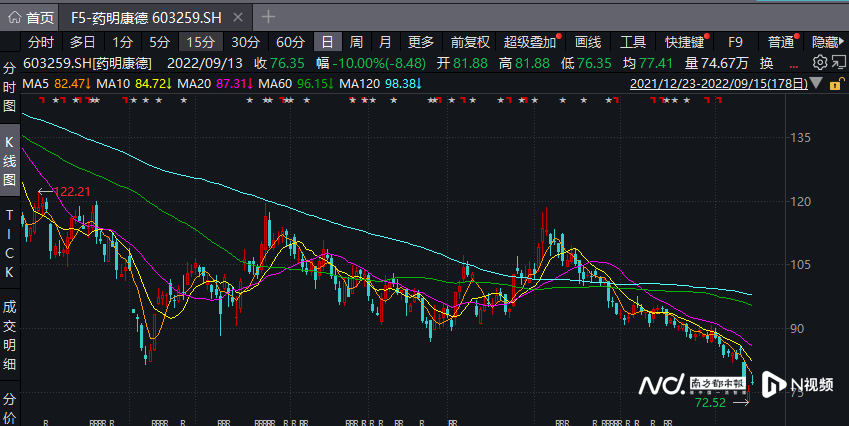This screenshot has width=849, height=426.
Task: Click stock name 603259.SH[药明康德]
Action: click(87, 63)
